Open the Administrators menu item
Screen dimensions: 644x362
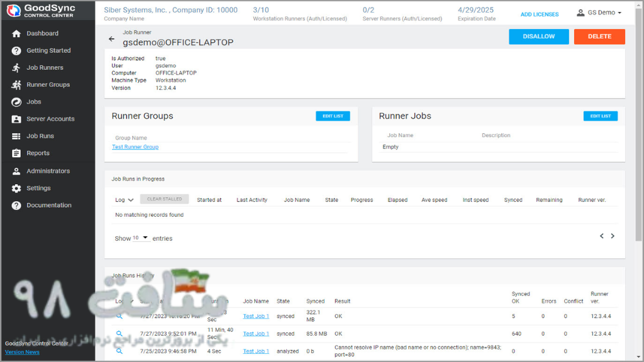[48, 171]
